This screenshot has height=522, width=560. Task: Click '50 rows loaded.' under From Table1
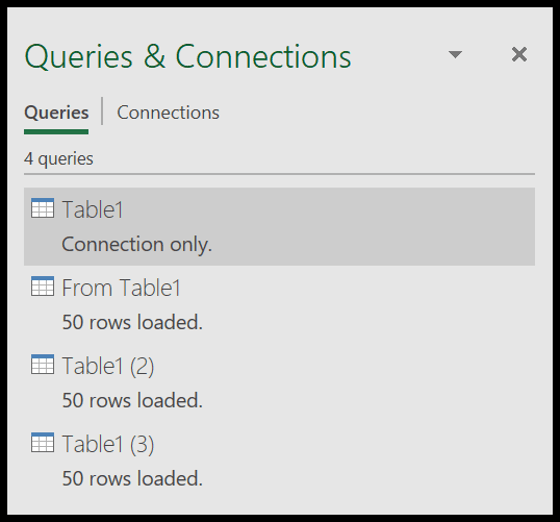[x=132, y=322]
